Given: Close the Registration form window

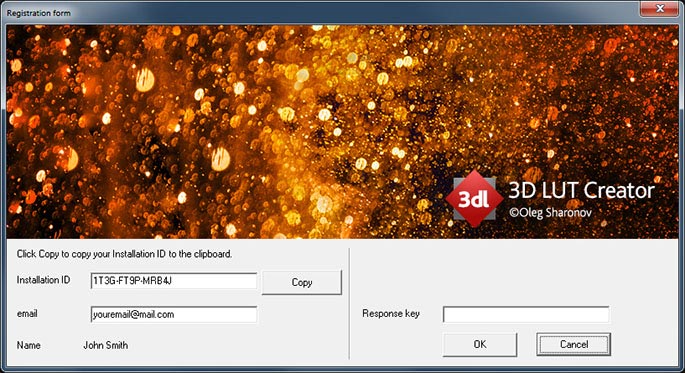Looking at the screenshot, I should (x=660, y=9).
